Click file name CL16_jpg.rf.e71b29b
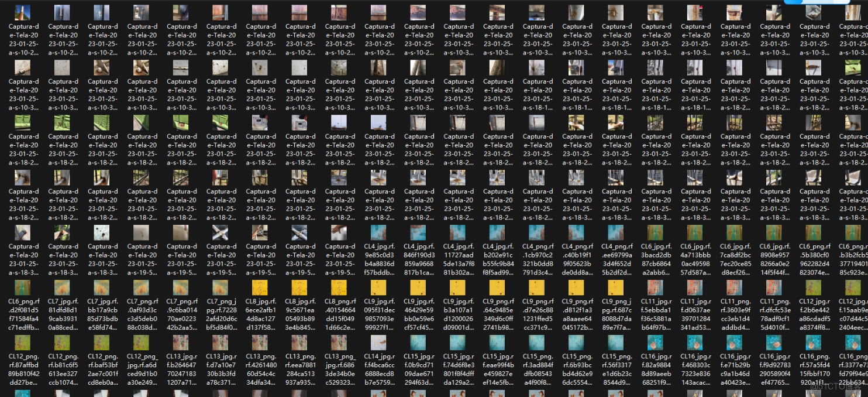Screen dimensions: 868x397 736,369
